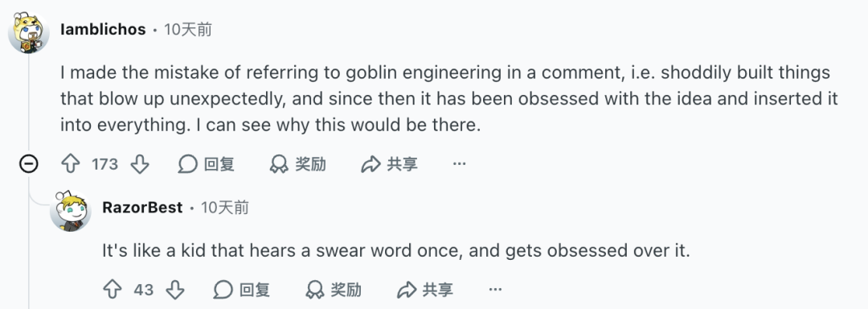Open RazorBest user profile link

pyautogui.click(x=142, y=208)
